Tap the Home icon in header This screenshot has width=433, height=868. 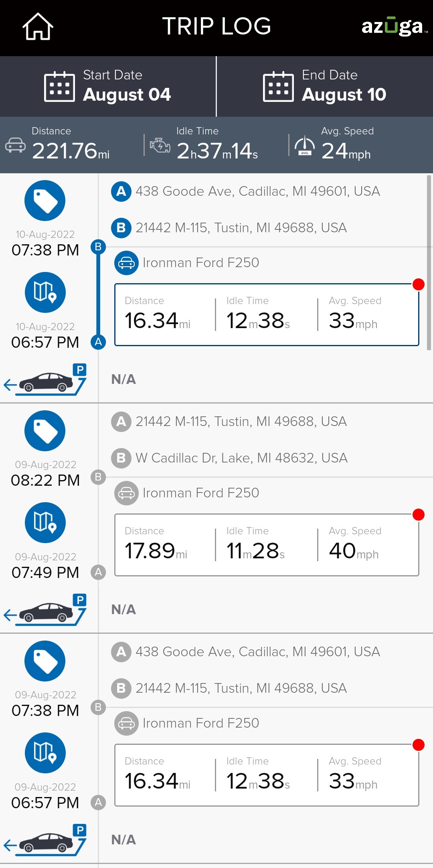click(x=38, y=26)
